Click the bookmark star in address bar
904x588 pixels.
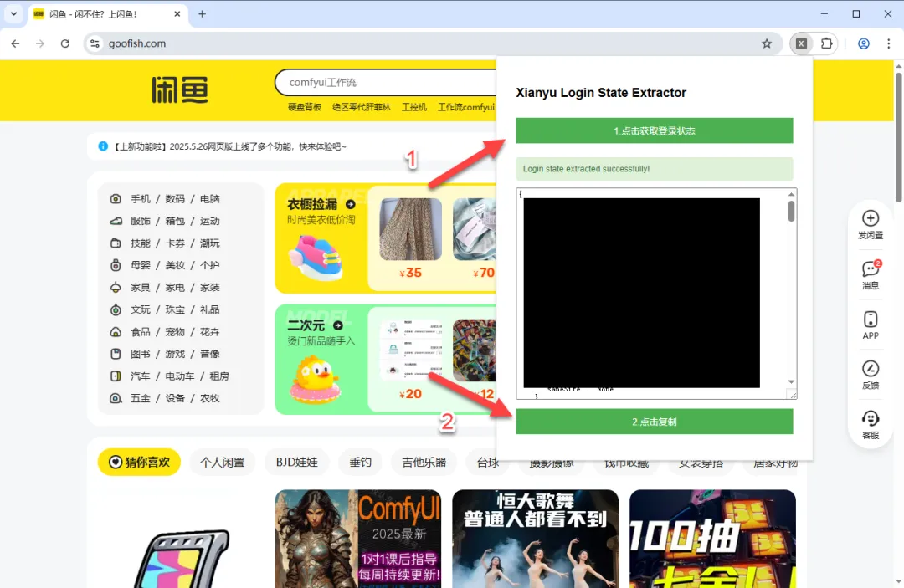pos(767,43)
